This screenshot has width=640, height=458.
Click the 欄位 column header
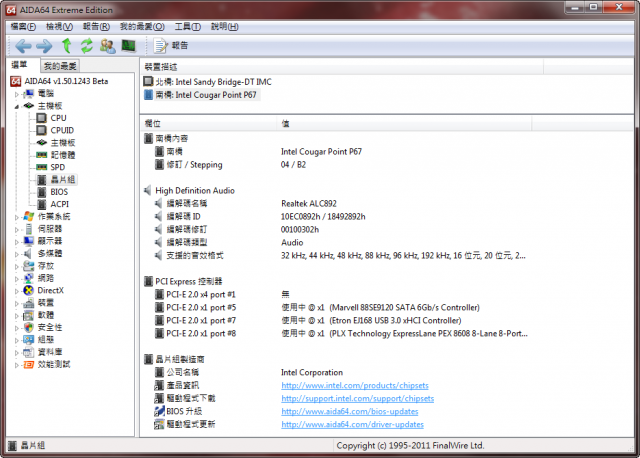pos(153,123)
